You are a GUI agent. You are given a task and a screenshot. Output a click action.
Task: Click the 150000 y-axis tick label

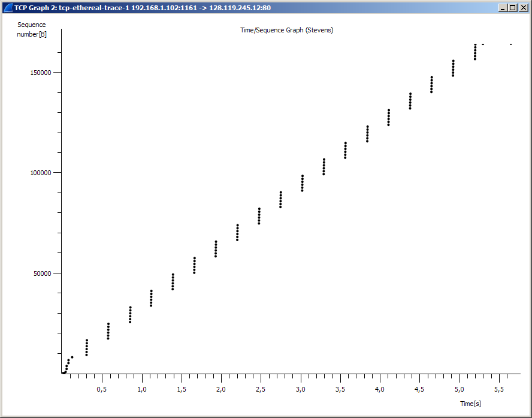[x=40, y=73]
